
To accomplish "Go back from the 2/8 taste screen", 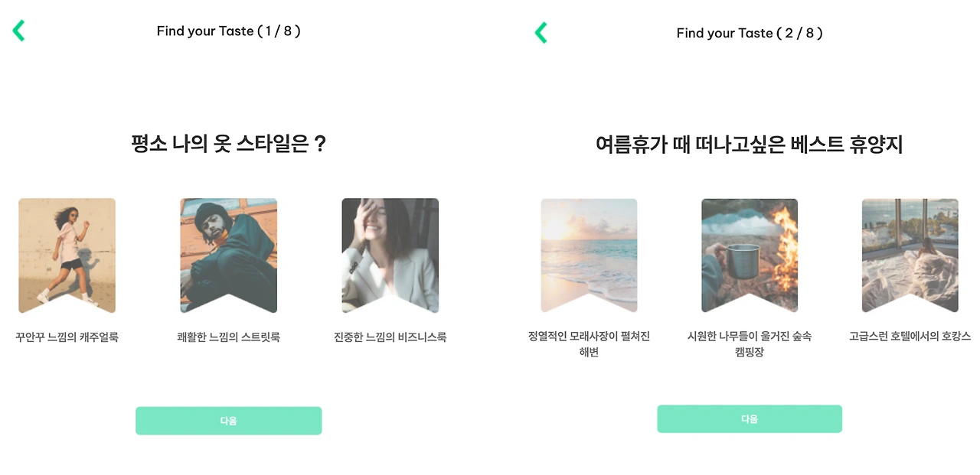I will pyautogui.click(x=541, y=32).
